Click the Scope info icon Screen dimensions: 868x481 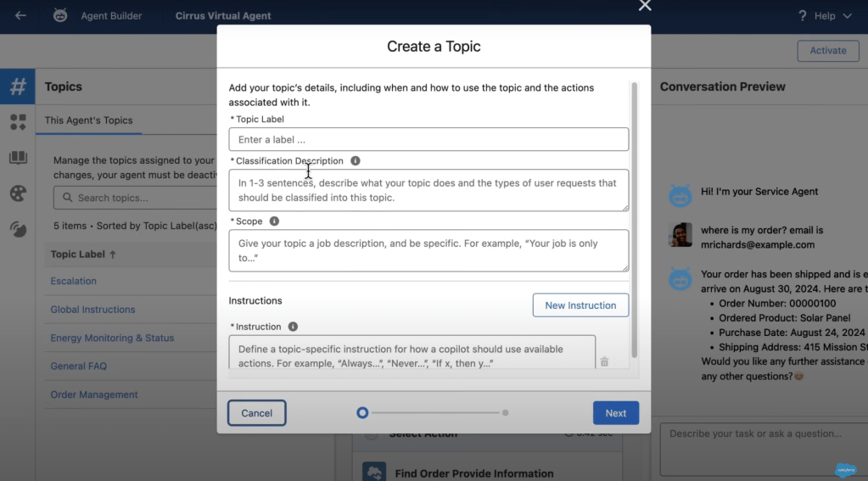pos(274,221)
